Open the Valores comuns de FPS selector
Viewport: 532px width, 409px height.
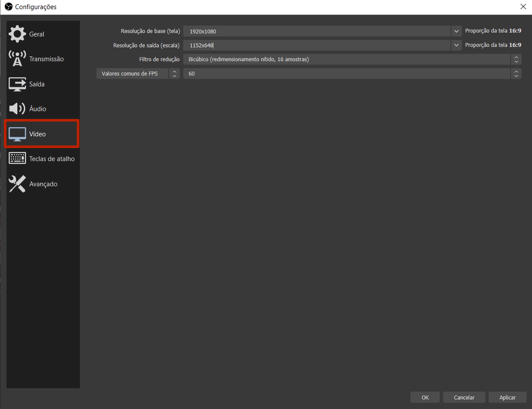pos(138,74)
